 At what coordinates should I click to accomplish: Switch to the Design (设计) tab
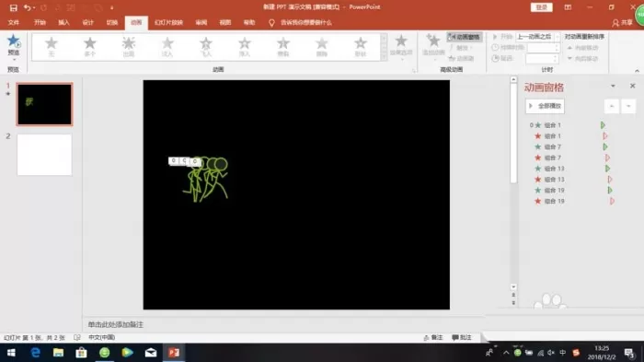click(x=88, y=23)
